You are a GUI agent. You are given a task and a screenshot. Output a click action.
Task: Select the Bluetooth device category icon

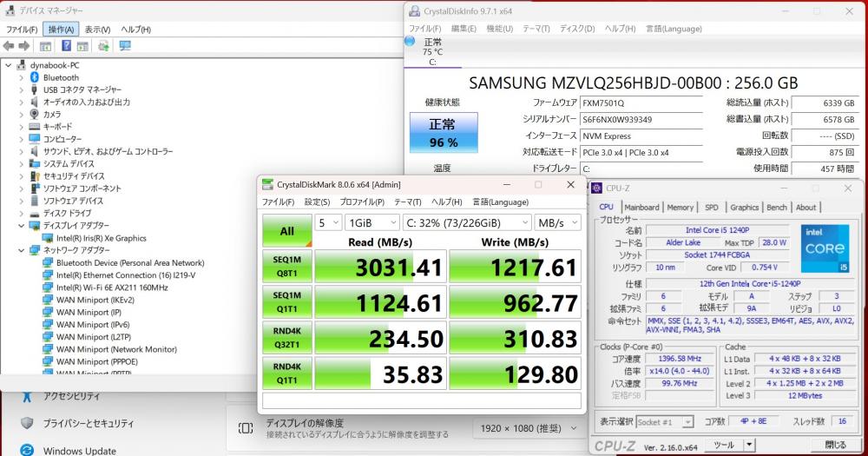[x=35, y=77]
